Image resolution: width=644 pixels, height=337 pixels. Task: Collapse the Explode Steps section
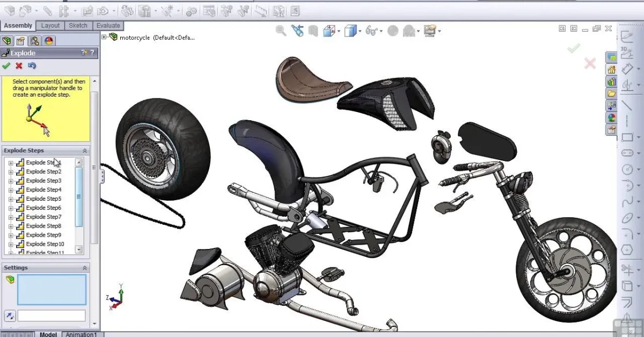[84, 151]
